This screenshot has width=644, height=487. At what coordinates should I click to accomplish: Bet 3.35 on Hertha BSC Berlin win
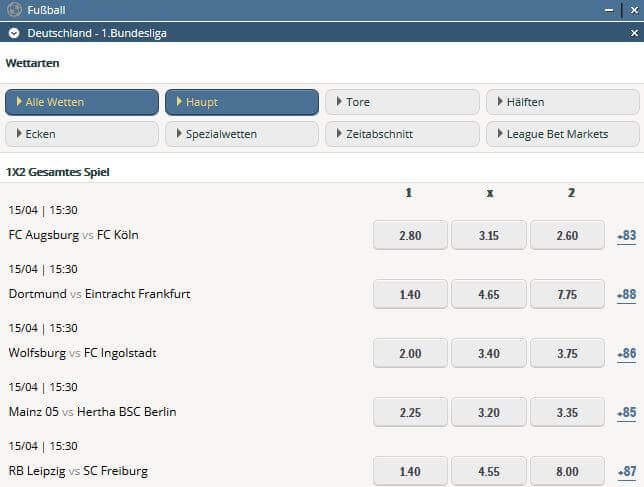click(567, 412)
